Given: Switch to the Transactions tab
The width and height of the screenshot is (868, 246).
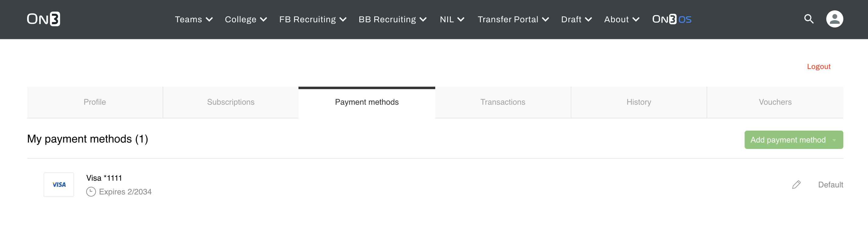Looking at the screenshot, I should 503,102.
